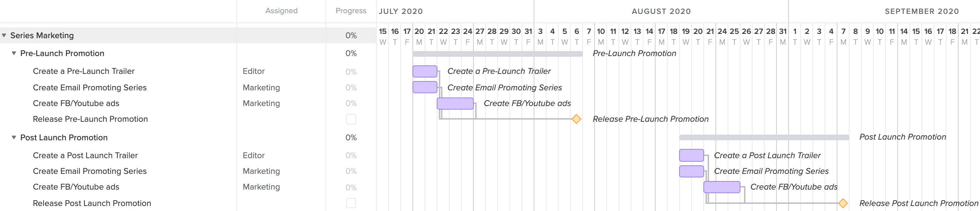The image size is (980, 211).
Task: Select the Create FB/Youtube ads bar in July
Action: 455,103
